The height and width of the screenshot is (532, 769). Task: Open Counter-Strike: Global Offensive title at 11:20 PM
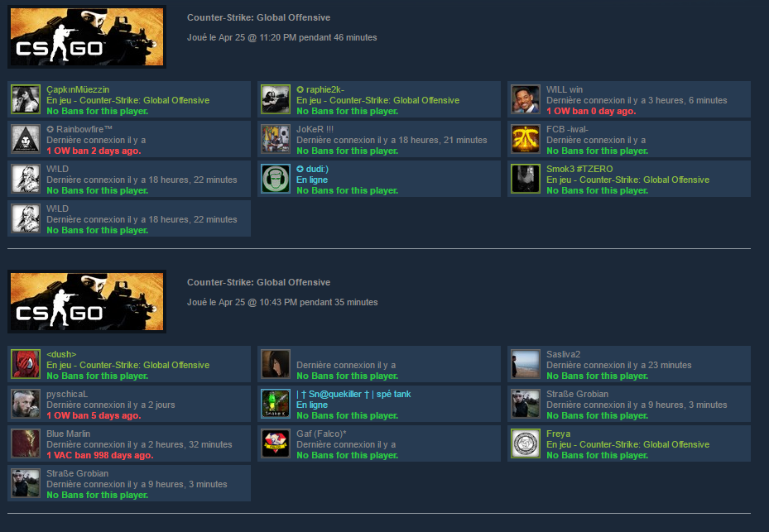[x=258, y=17]
